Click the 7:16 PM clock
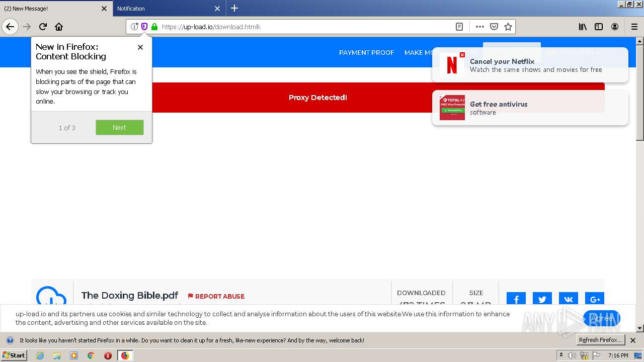Image resolution: width=644 pixels, height=362 pixels. (618, 355)
